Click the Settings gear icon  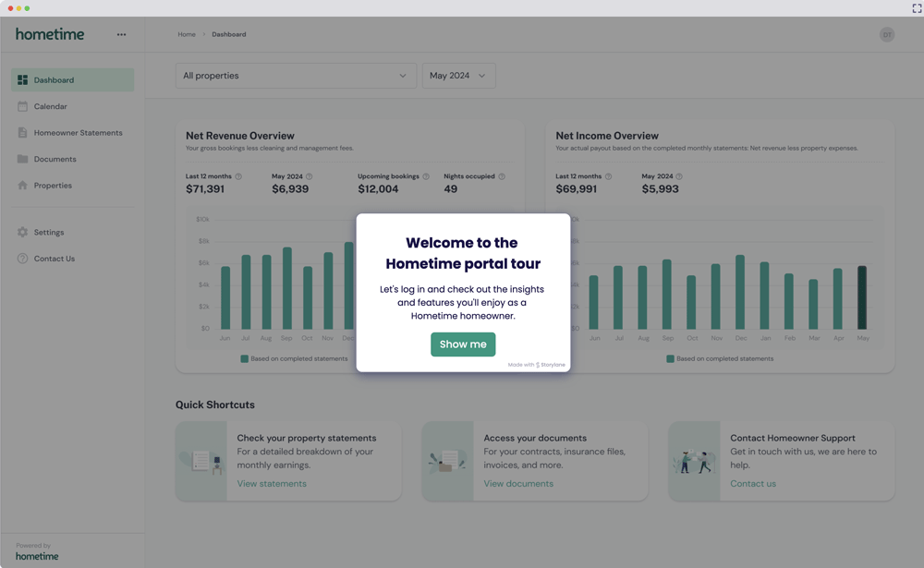coord(22,232)
